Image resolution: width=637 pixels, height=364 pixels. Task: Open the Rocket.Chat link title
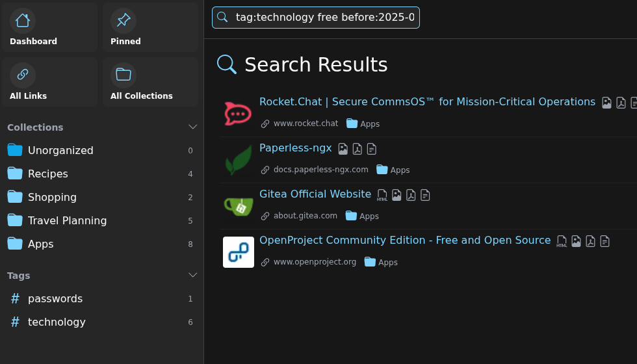[428, 102]
